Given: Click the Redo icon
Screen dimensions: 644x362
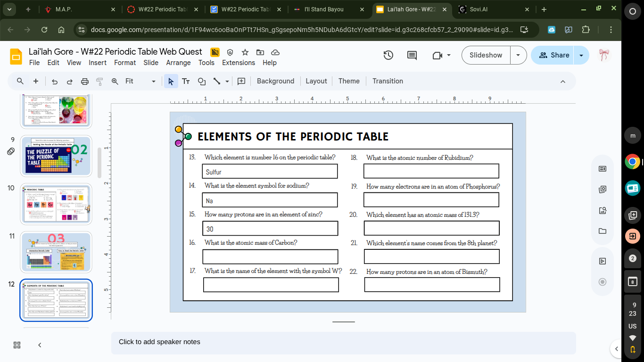Looking at the screenshot, I should (x=70, y=81).
